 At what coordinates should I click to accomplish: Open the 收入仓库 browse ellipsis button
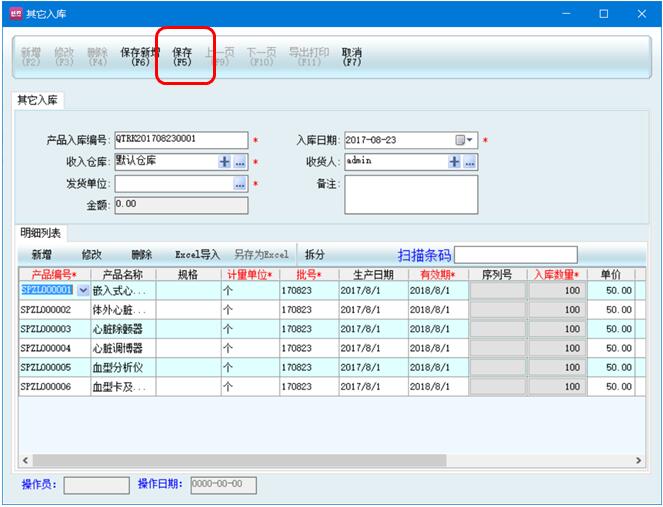pyautogui.click(x=240, y=162)
